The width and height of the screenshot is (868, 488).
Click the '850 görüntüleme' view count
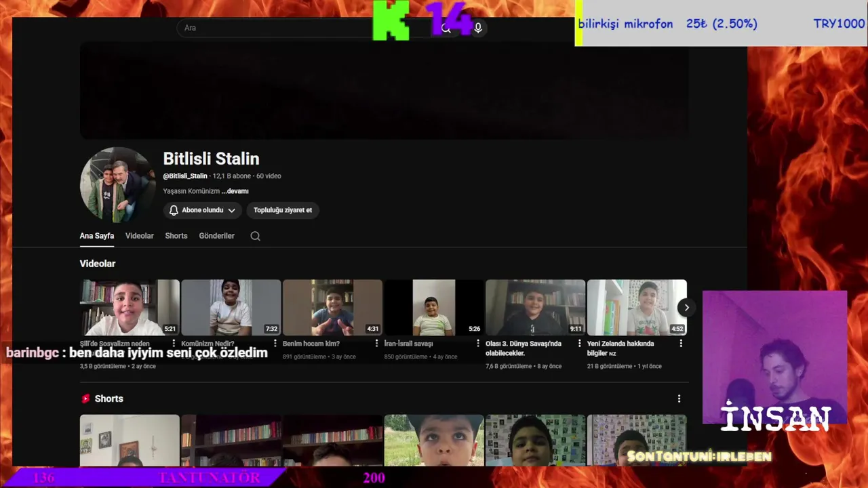406,357
